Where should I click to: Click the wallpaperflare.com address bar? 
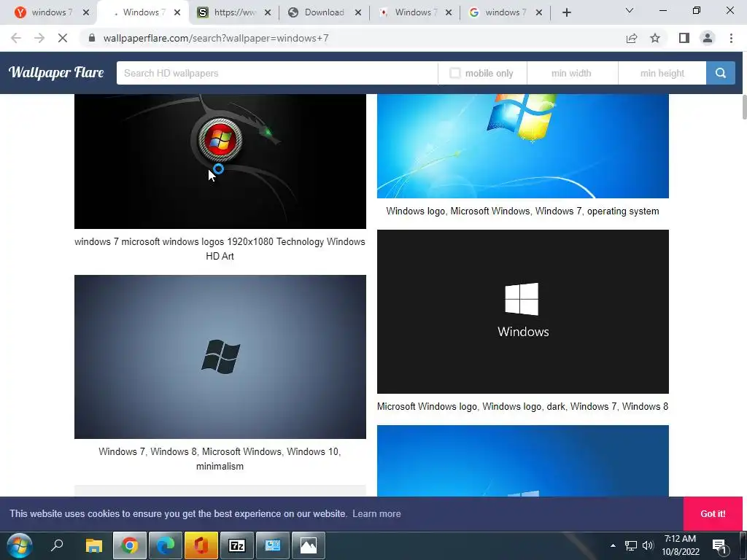pyautogui.click(x=352, y=38)
